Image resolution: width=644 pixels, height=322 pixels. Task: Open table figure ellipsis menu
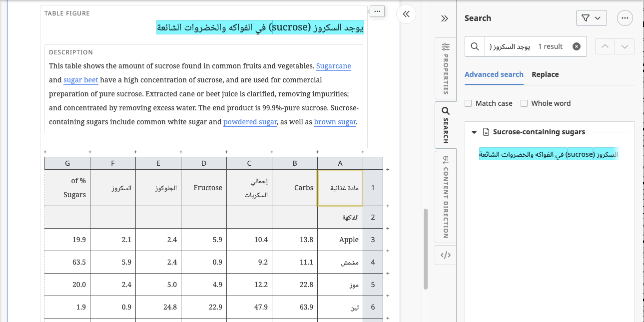pyautogui.click(x=377, y=11)
